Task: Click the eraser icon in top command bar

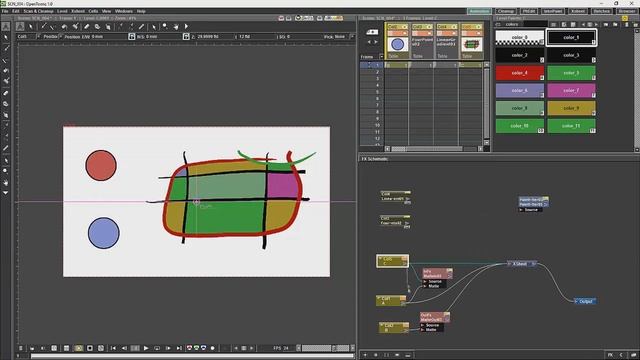Action: (x=87, y=27)
